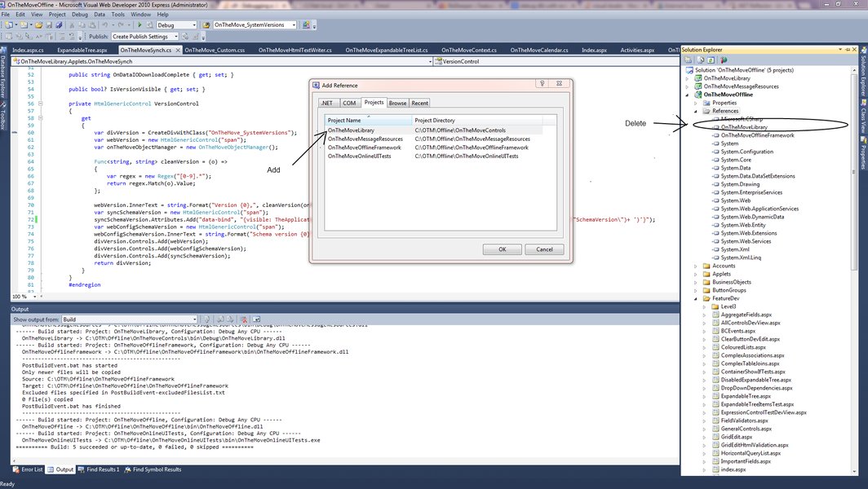Expand the Accounts folder

pyautogui.click(x=696, y=266)
